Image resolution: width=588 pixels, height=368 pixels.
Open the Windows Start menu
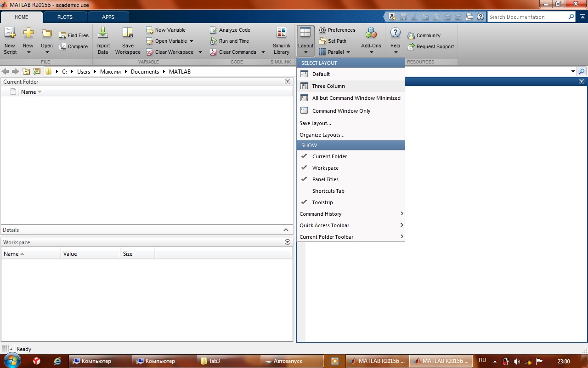click(x=12, y=361)
